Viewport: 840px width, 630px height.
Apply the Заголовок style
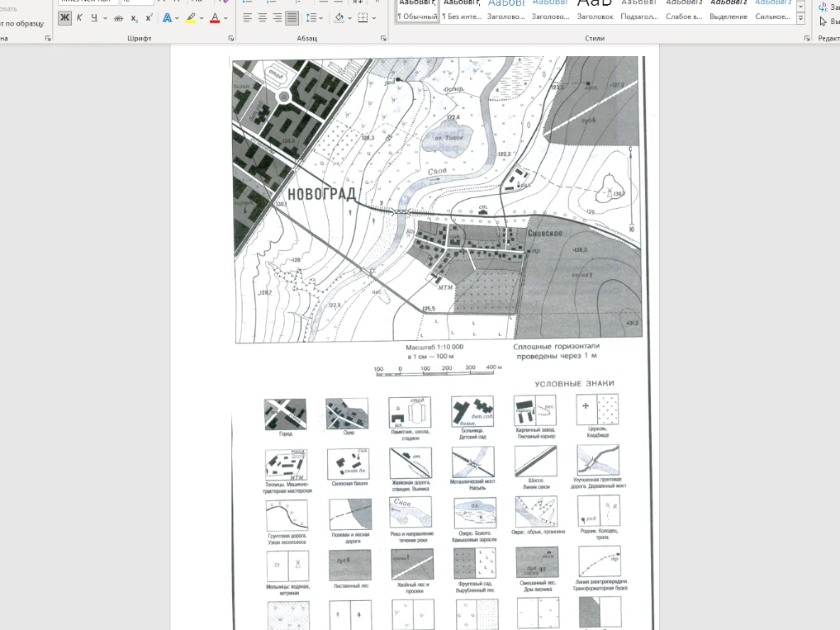click(595, 12)
